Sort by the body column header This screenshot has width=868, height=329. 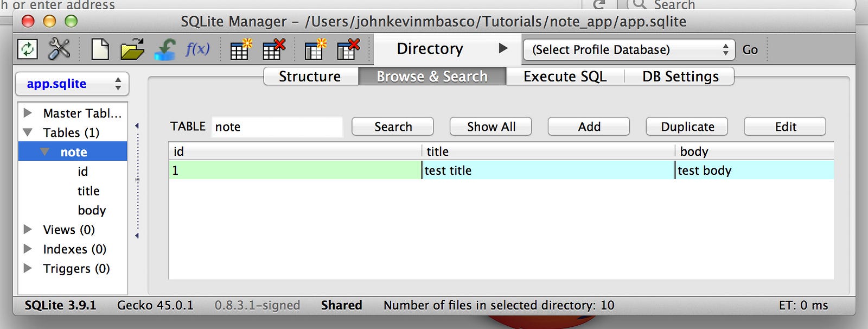point(755,151)
